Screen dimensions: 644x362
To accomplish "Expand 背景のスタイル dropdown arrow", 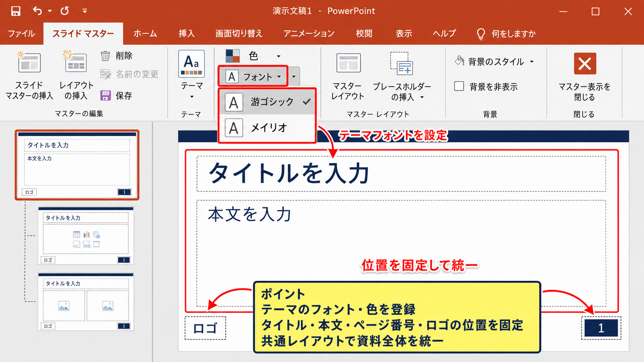I will click(532, 62).
